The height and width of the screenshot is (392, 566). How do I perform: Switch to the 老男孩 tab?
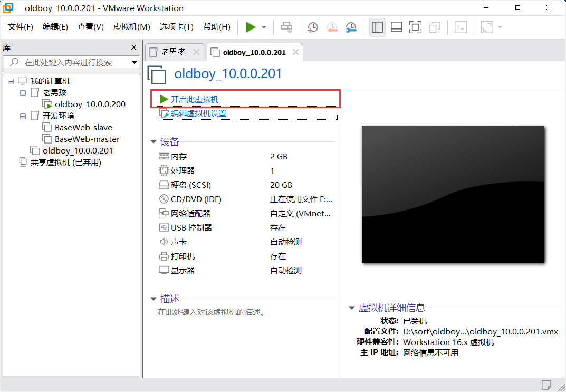173,52
